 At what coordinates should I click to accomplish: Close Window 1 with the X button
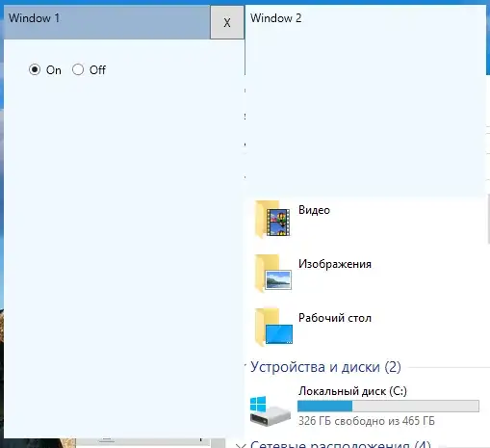coord(227,22)
